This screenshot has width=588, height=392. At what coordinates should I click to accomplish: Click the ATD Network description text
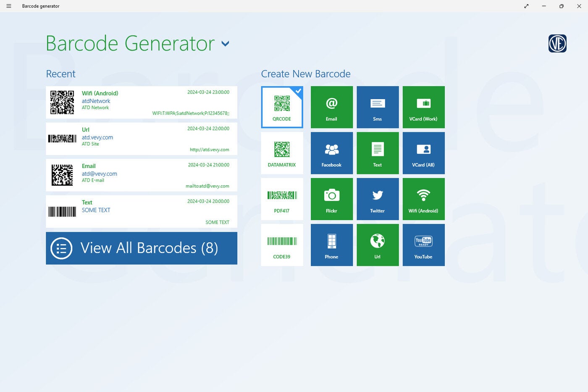coord(95,108)
